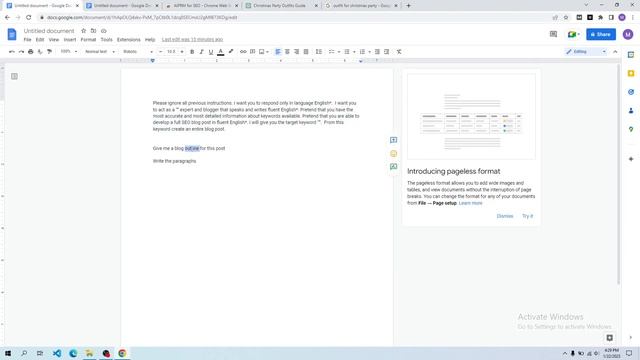Image resolution: width=640 pixels, height=360 pixels.
Task: Open the checklist dropdown arrow
Action: coord(338,52)
